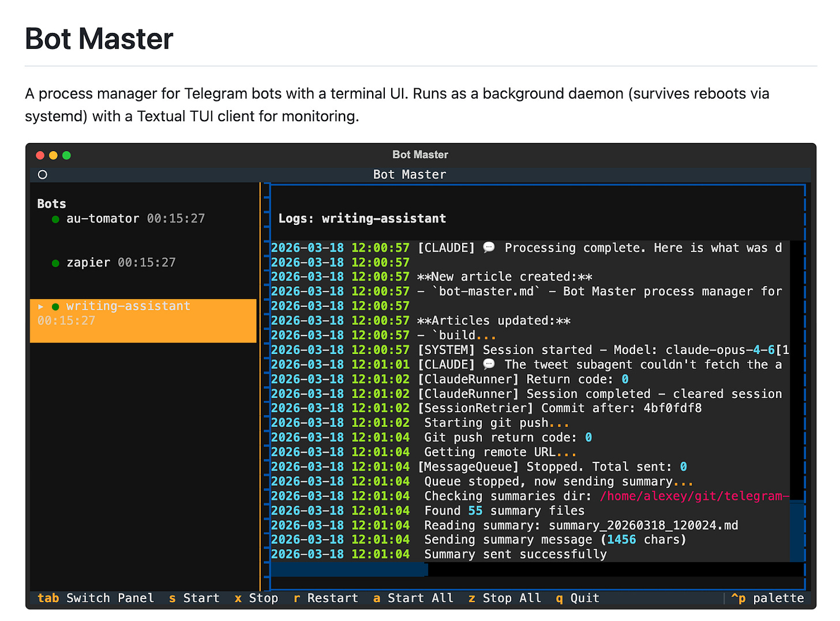The height and width of the screenshot is (621, 840).
Task: Click log line "Reading summary: summary_20260318_120024.md"
Action: (x=505, y=525)
